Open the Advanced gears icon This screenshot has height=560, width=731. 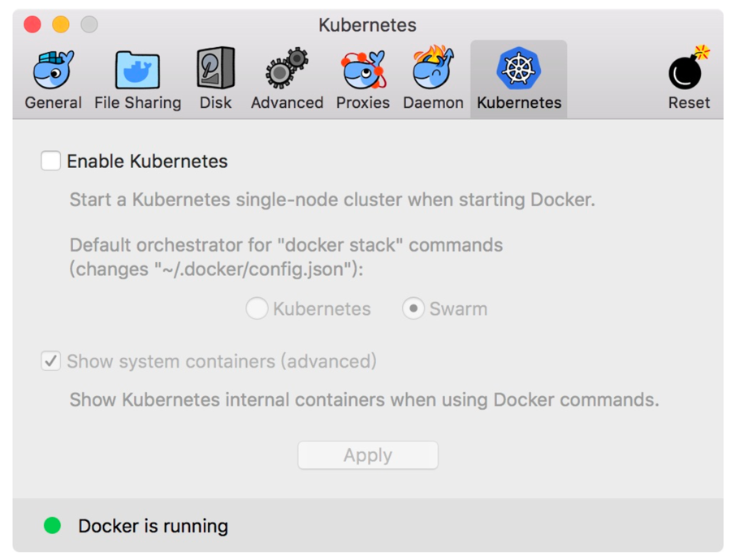(287, 68)
